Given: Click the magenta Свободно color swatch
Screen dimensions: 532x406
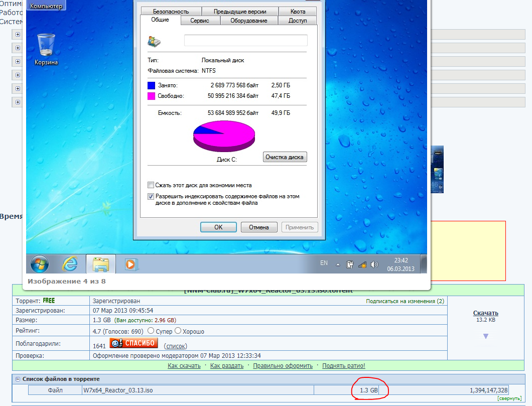Looking at the screenshot, I should [152, 96].
